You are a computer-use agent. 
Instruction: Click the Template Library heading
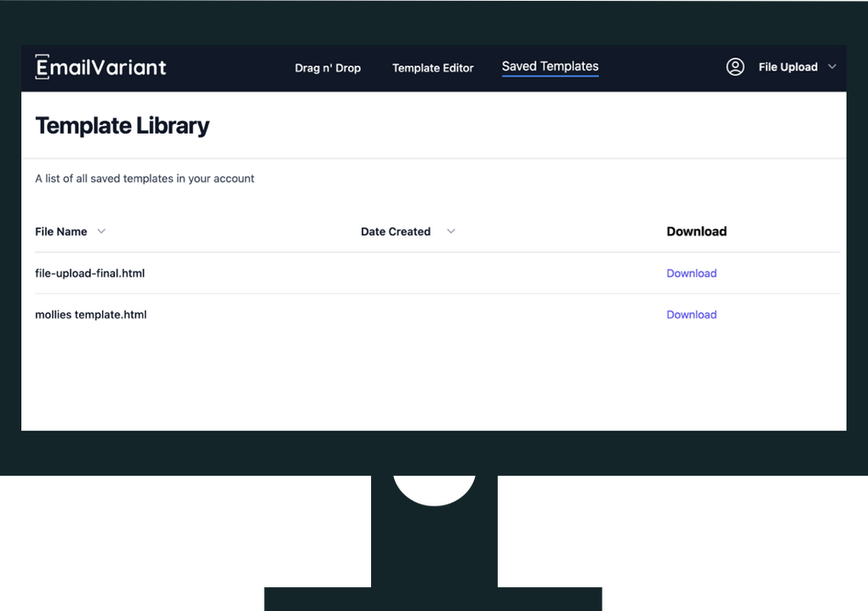click(123, 126)
